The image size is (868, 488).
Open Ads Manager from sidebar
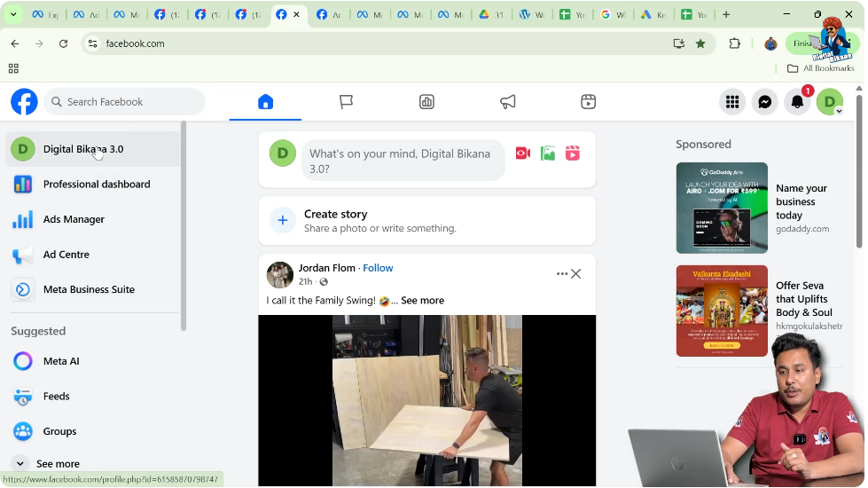[93, 219]
